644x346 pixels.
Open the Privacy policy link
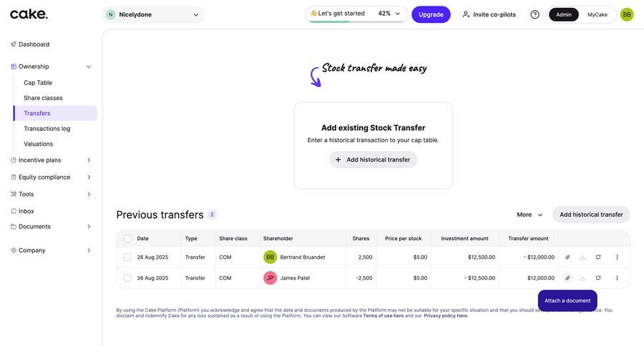pos(446,316)
